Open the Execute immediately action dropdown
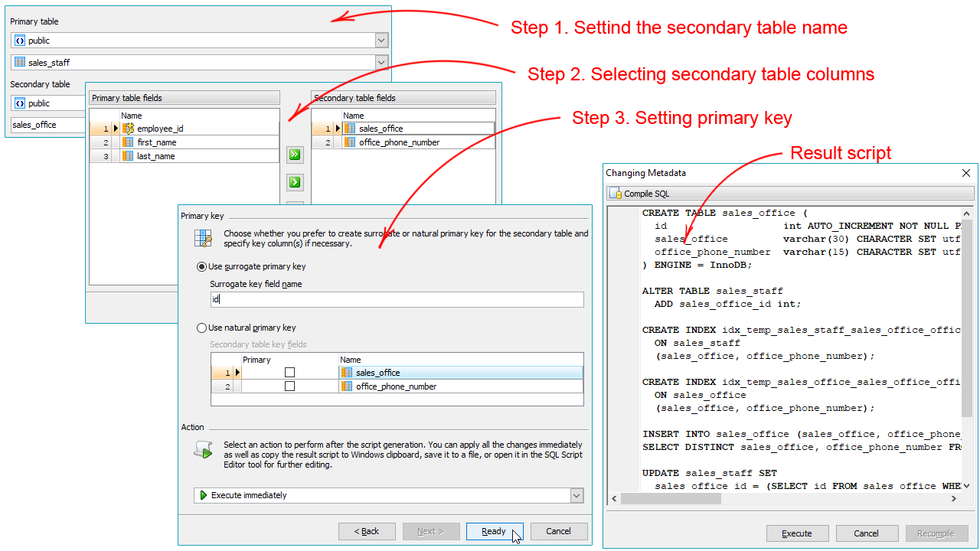This screenshot has height=551, width=980. 577,495
